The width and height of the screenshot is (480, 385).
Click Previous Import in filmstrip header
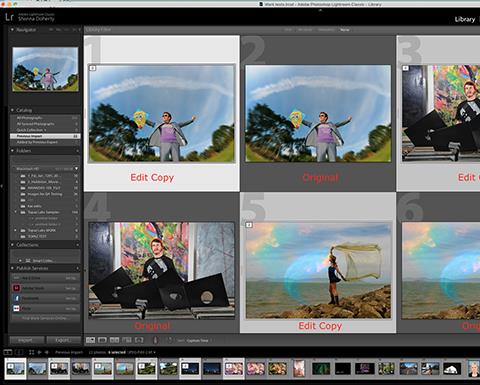pyautogui.click(x=69, y=352)
